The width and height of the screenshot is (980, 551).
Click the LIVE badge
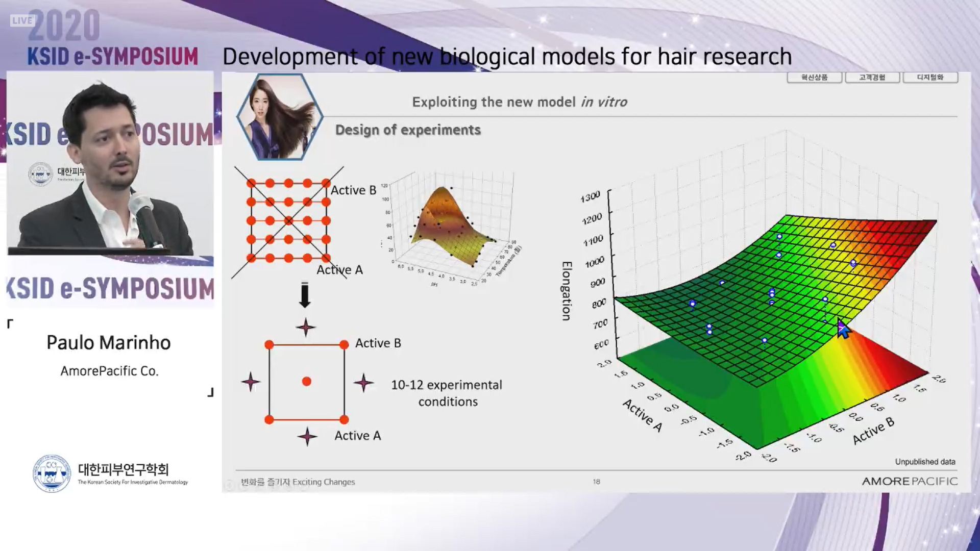pyautogui.click(x=22, y=20)
